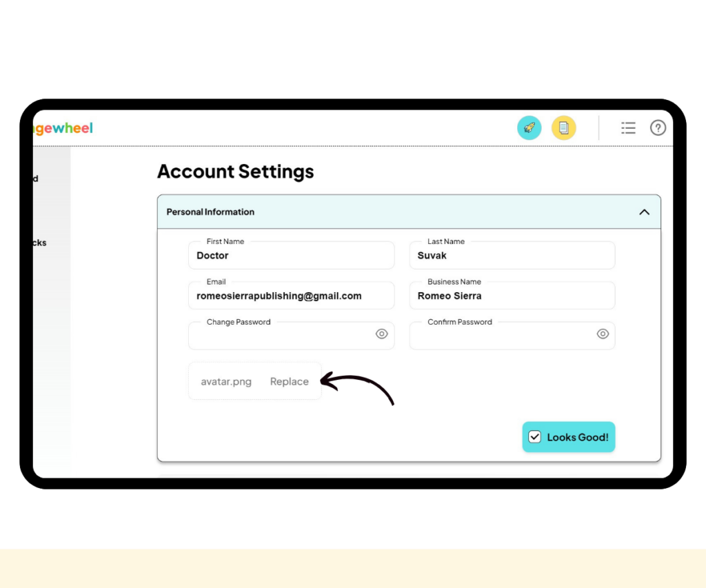Image resolution: width=706 pixels, height=588 pixels.
Task: Click the rocket launch icon in the header
Action: [x=529, y=128]
